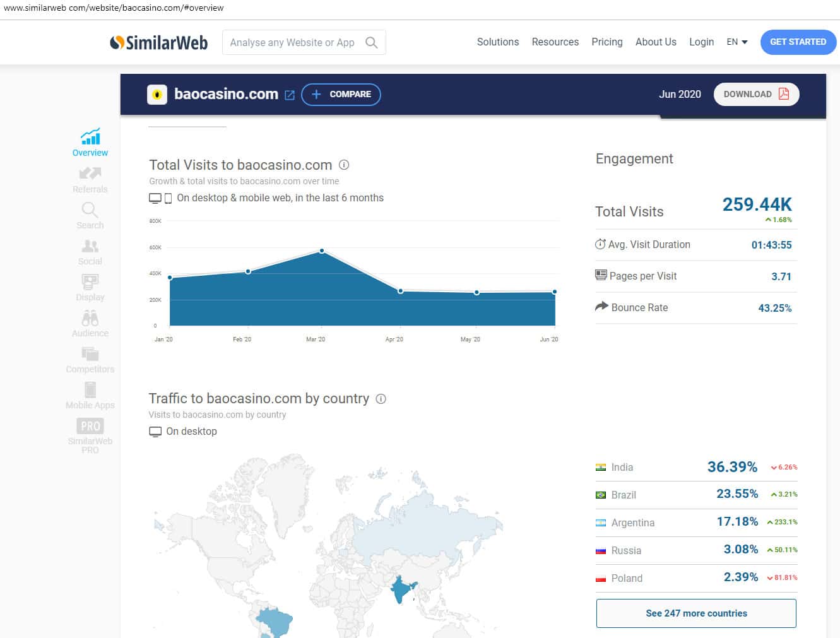
Task: Open the Pricing page
Action: [x=606, y=42]
